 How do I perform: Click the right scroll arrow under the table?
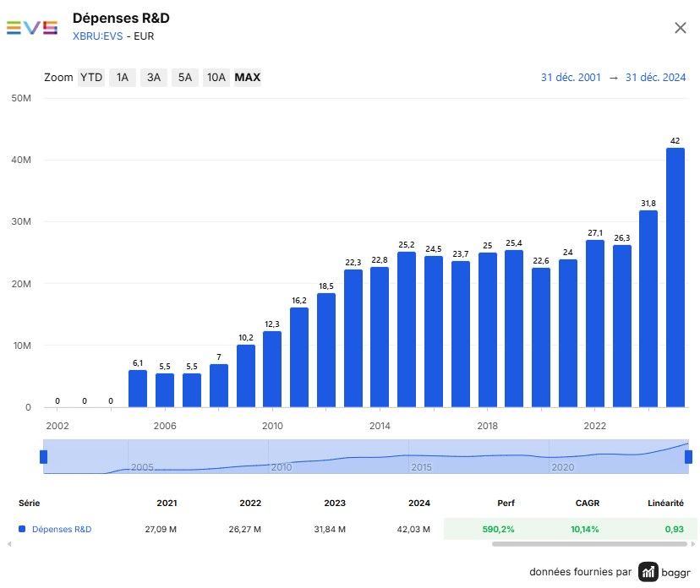693,544
